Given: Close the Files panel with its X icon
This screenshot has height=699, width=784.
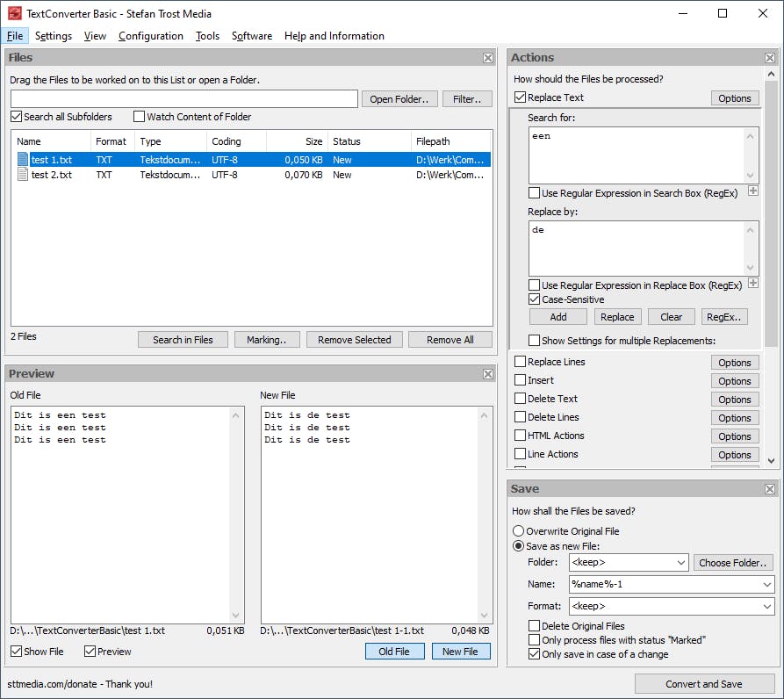Looking at the screenshot, I should (488, 58).
